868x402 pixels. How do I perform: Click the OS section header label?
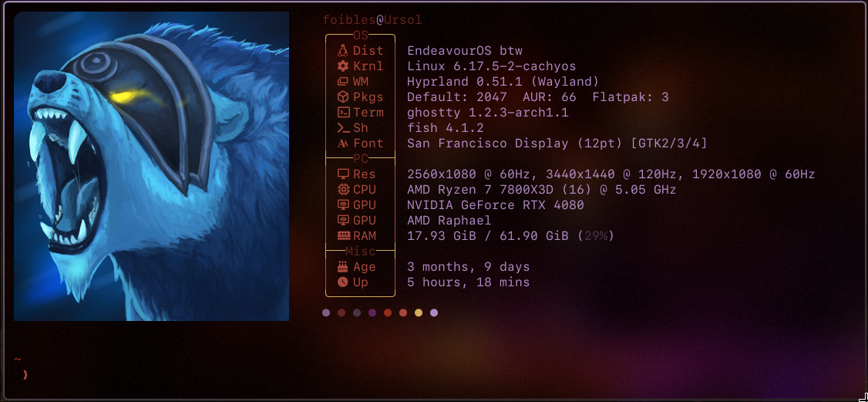tap(360, 35)
